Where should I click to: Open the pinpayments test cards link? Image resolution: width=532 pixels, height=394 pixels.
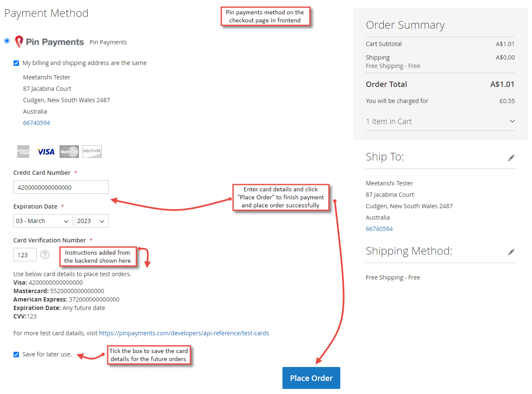184,333
